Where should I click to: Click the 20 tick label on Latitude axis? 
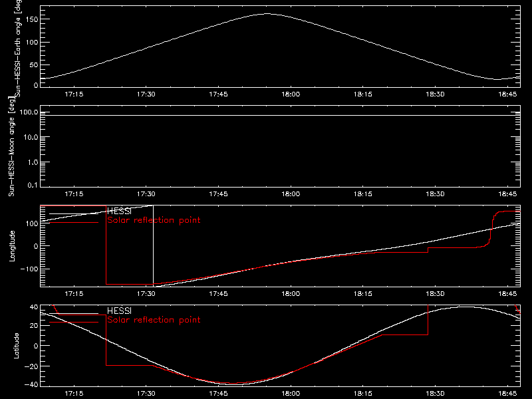(x=34, y=326)
